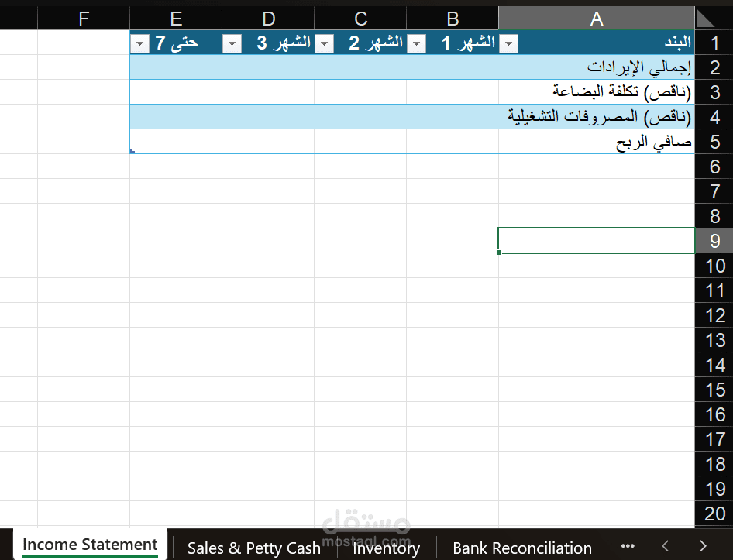Select row 9 header

pyautogui.click(x=714, y=241)
